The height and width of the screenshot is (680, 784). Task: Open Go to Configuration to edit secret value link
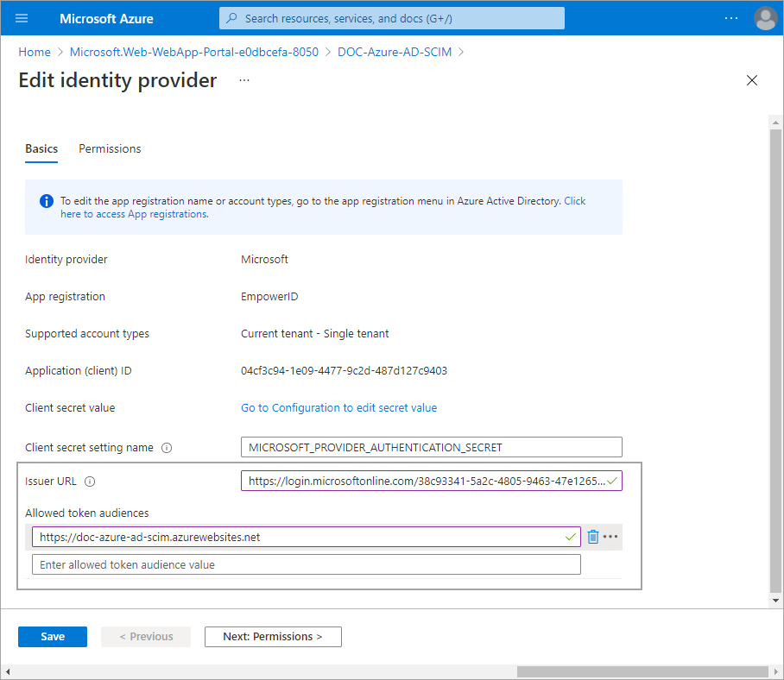(x=338, y=407)
